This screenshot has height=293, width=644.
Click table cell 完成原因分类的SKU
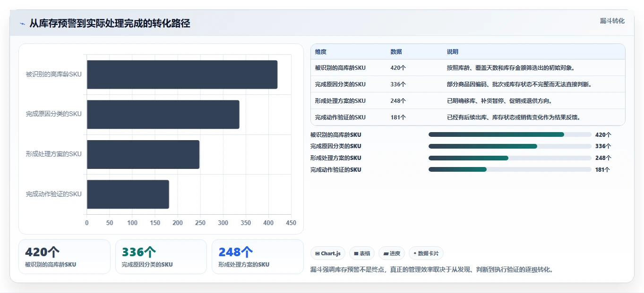[x=340, y=84]
